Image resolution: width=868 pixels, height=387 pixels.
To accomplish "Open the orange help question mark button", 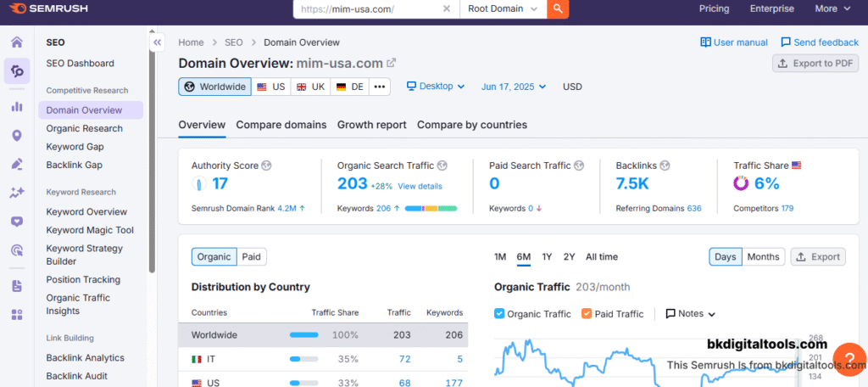I will [849, 360].
